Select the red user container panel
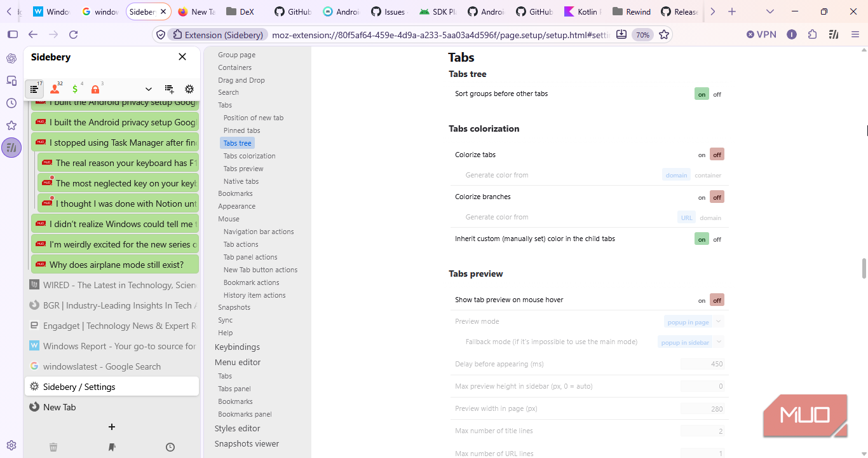The height and width of the screenshot is (458, 868). [x=55, y=89]
